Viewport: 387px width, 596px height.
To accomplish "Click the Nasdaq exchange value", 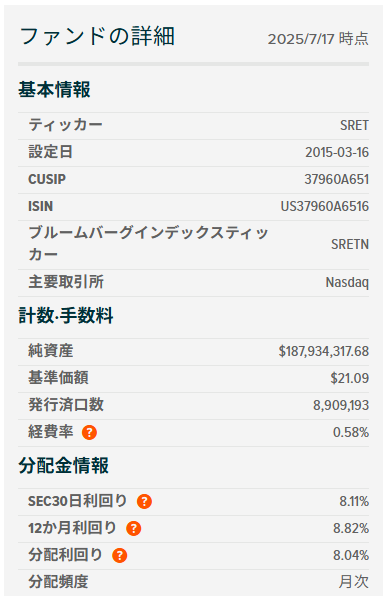I will click(x=347, y=282).
